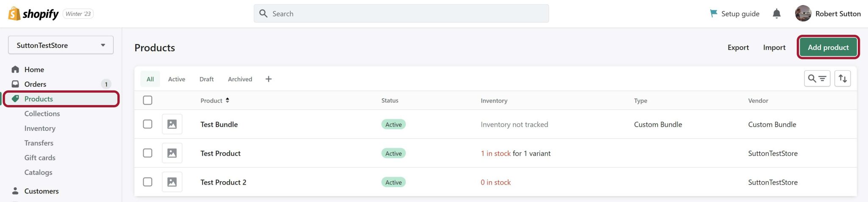
Task: Check the Test Product row checkbox
Action: [147, 153]
